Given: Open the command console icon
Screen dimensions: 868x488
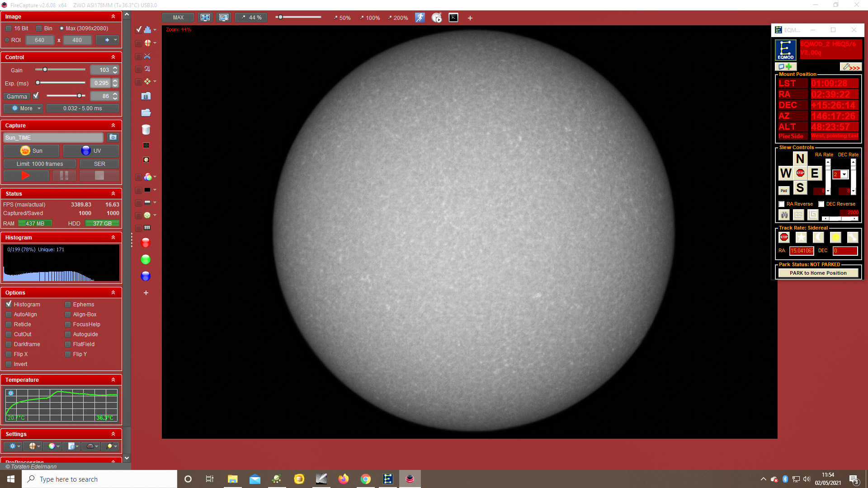Looking at the screenshot, I should (453, 18).
